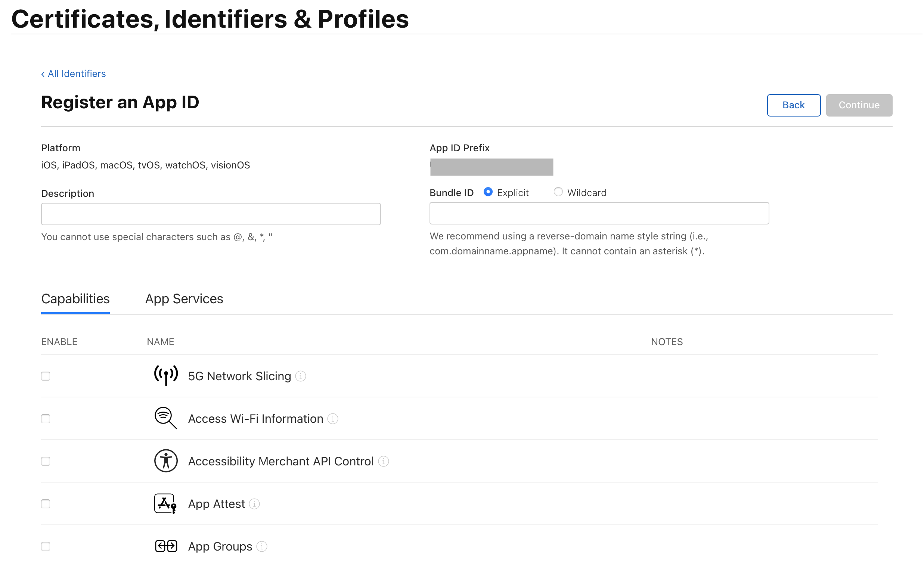Click the 5G Network Slicing antenna icon
The height and width of the screenshot is (561, 924).
[166, 375]
